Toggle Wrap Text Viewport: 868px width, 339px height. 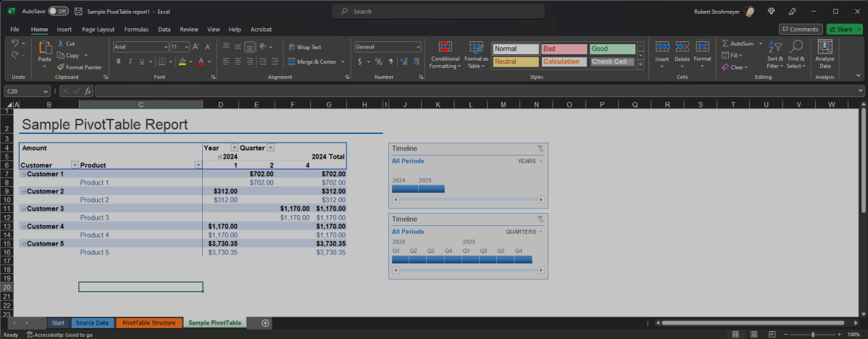[x=304, y=47]
